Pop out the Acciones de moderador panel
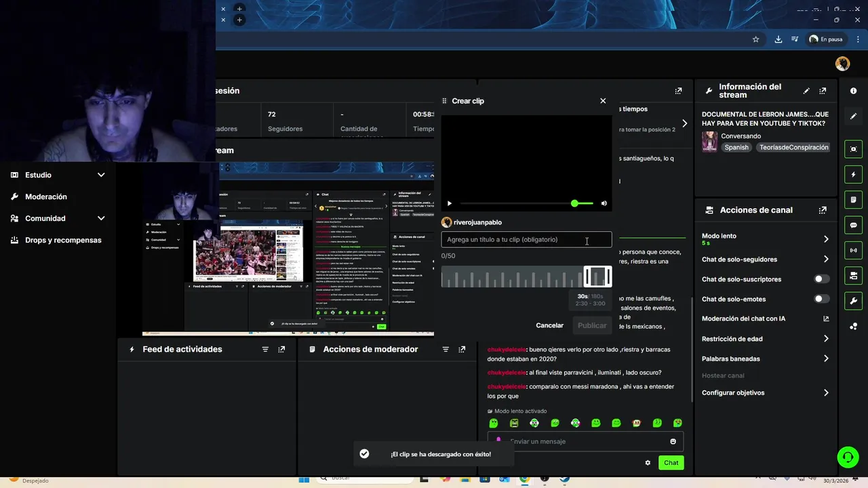Viewport: 868px width, 488px height. click(x=462, y=349)
